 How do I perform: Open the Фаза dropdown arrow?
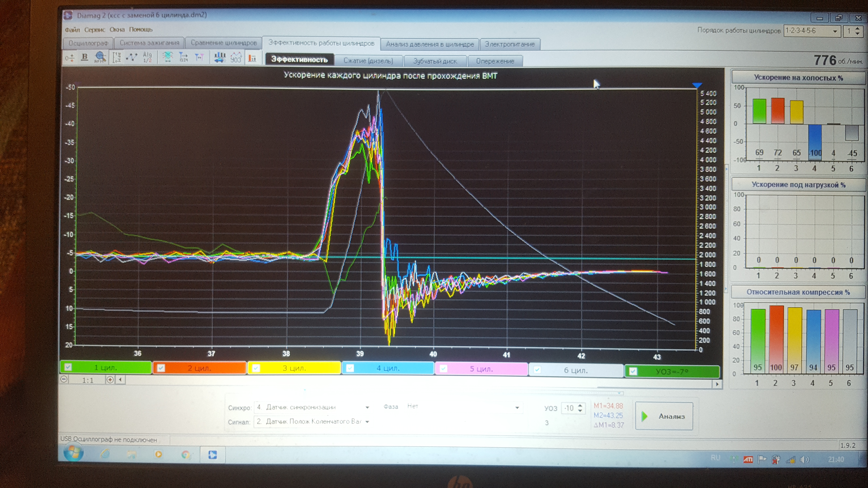coord(517,407)
